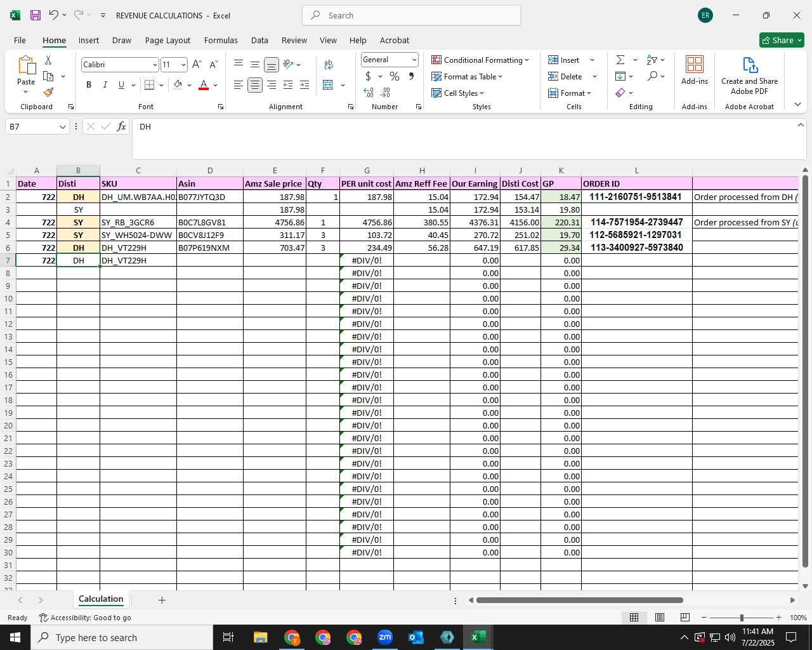812x650 pixels.
Task: Select the Calculation sheet tab
Action: 101,599
